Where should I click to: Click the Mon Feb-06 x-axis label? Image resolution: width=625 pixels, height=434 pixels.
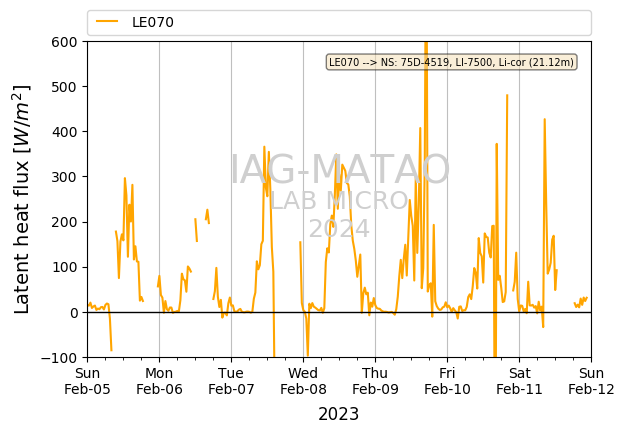(x=159, y=381)
